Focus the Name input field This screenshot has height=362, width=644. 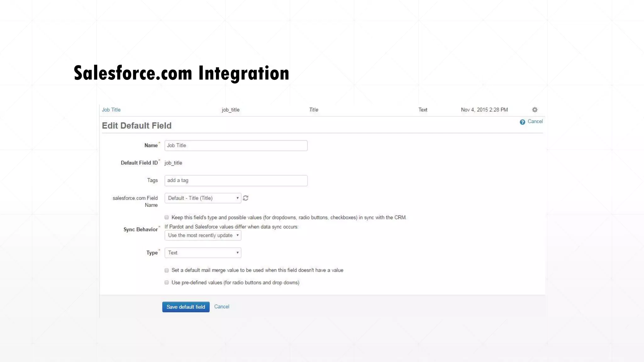click(x=236, y=145)
